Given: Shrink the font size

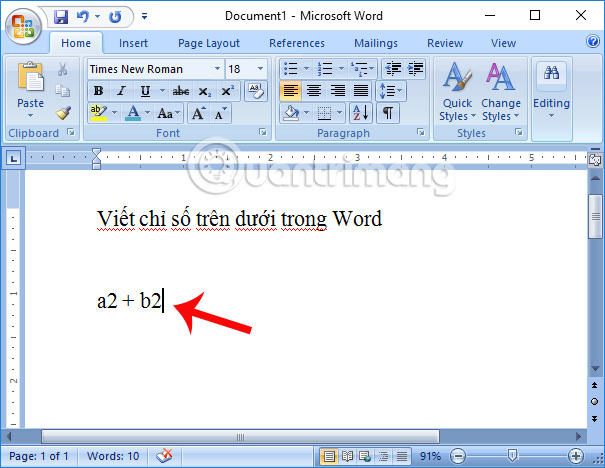Looking at the screenshot, I should [x=221, y=113].
